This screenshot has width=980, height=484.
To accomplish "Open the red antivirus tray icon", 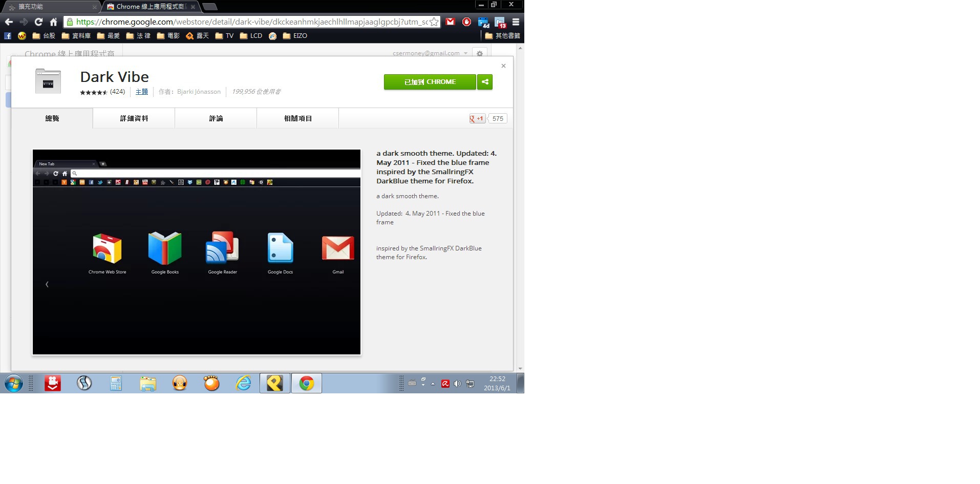I will 445,384.
